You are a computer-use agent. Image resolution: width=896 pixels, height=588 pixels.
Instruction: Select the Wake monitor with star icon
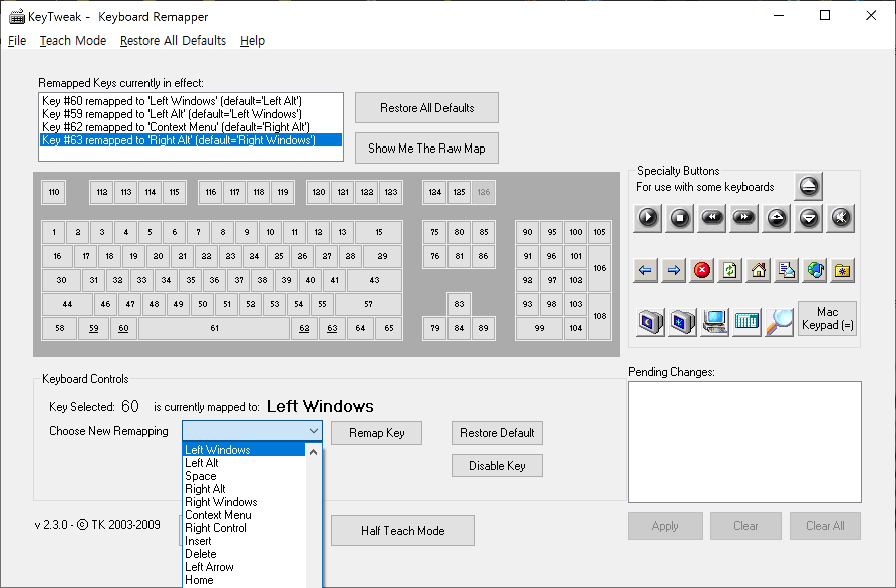tap(682, 322)
